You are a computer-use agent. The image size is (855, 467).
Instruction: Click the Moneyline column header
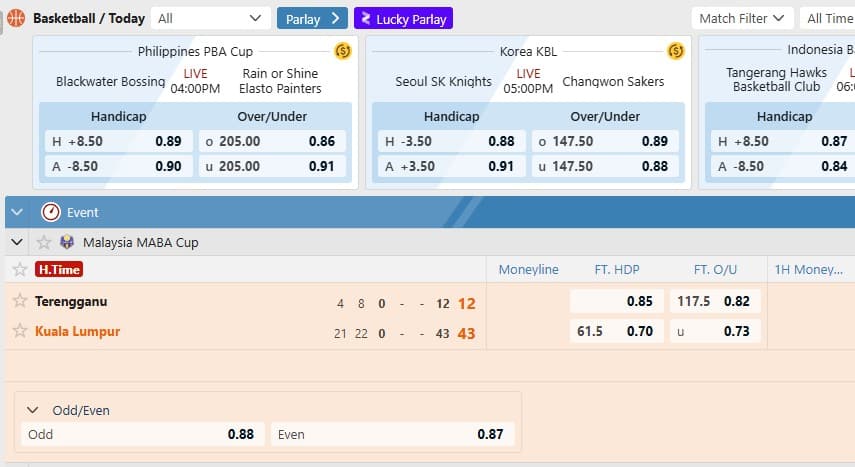click(x=528, y=269)
